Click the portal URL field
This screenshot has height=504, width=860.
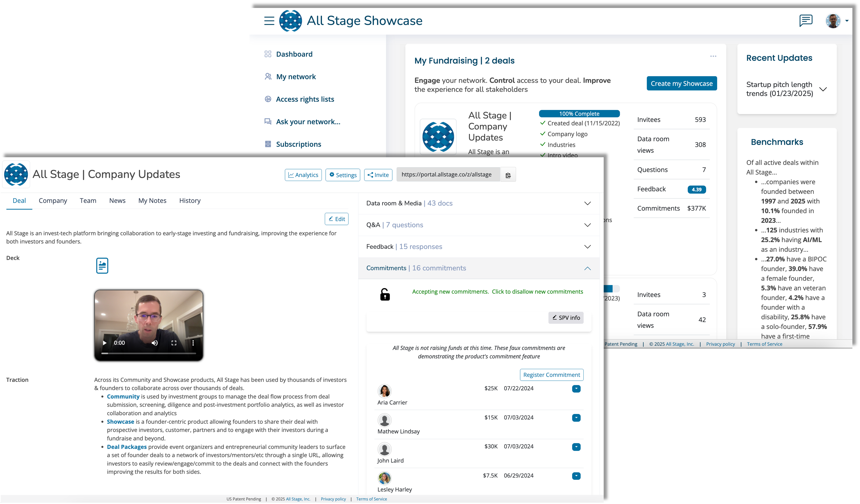(x=448, y=175)
